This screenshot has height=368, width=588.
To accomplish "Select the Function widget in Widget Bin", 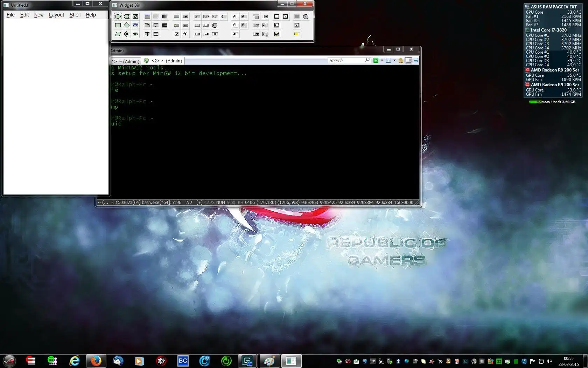I will [x=118, y=16].
